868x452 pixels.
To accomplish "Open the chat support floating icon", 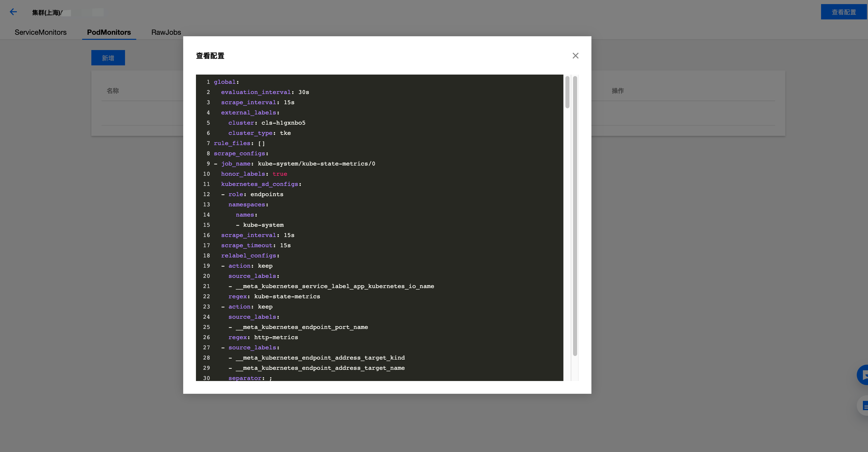I will (863, 375).
